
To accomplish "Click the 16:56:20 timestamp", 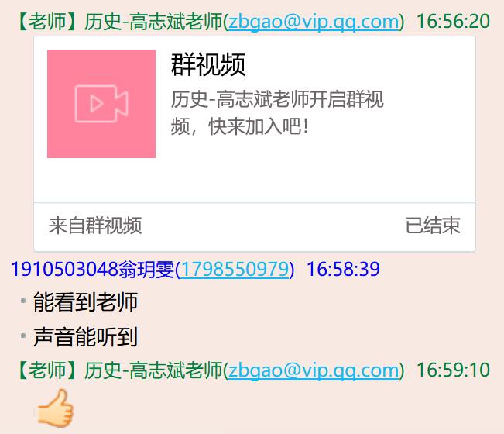I will (453, 22).
